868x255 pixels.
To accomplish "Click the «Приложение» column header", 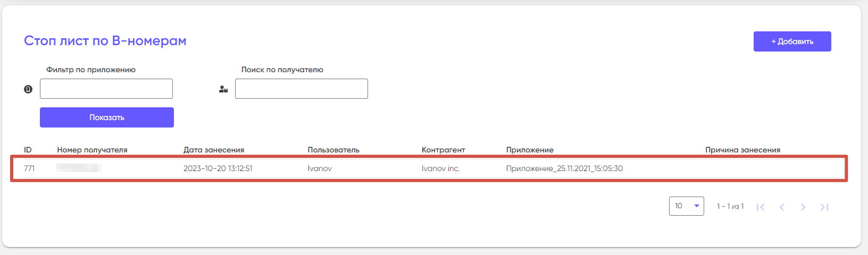I will click(530, 150).
